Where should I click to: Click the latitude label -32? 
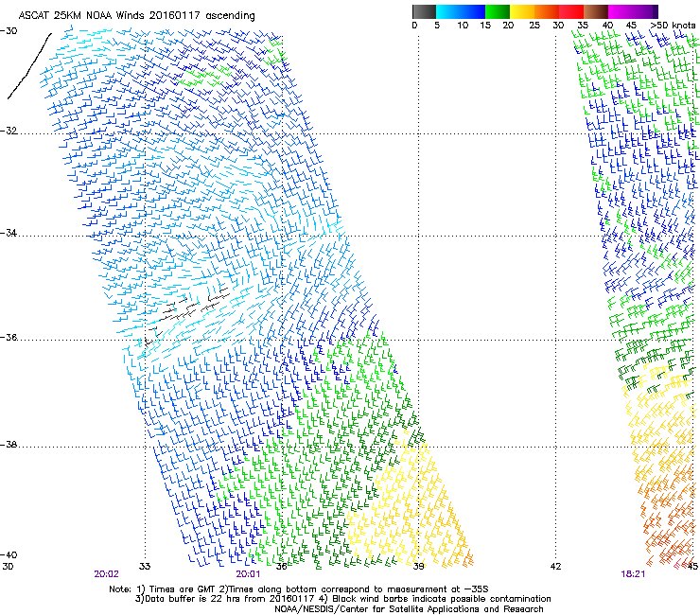click(9, 131)
